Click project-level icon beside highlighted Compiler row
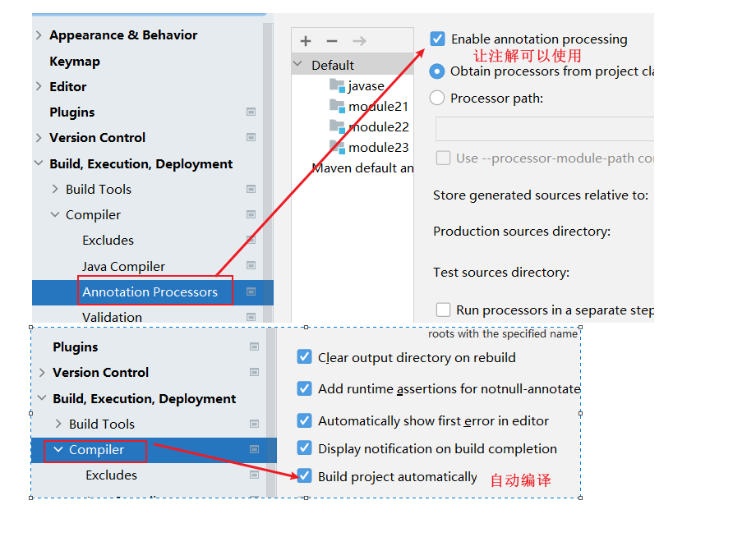This screenshot has width=756, height=537. pyautogui.click(x=254, y=449)
